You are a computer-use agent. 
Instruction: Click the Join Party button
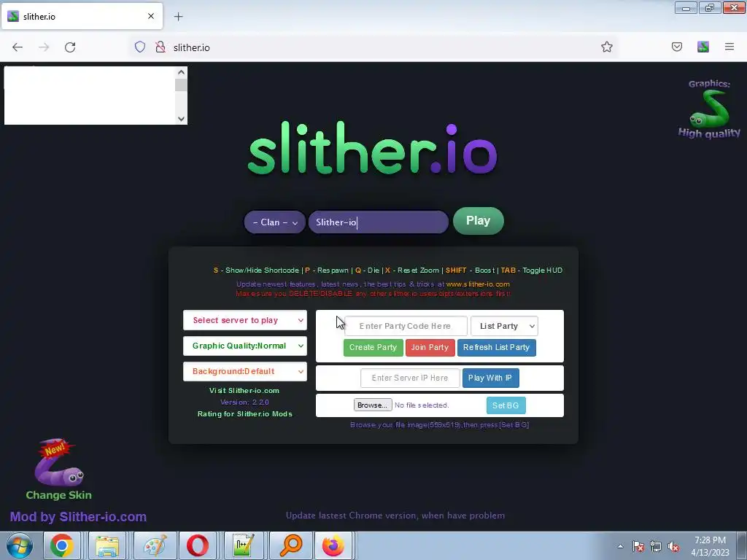click(430, 348)
